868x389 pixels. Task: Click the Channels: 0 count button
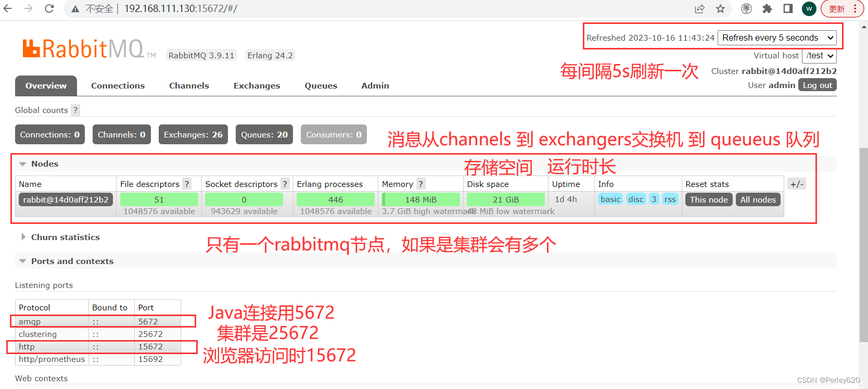point(122,134)
